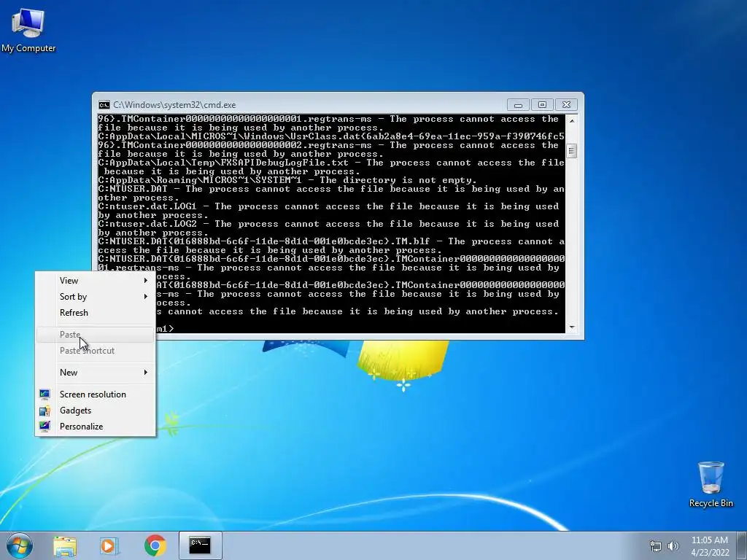Click the cmd vertical scrollbar thumb
Image resolution: width=747 pixels, height=560 pixels.
tap(572, 151)
